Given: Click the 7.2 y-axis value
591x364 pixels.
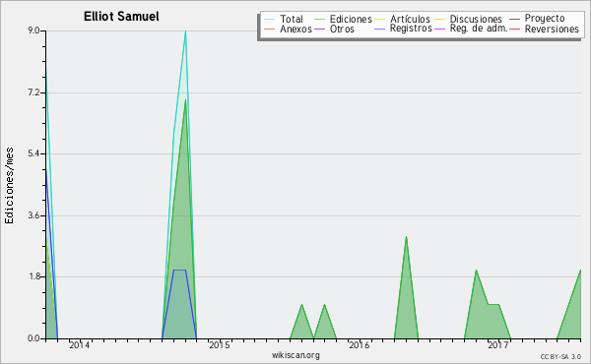Looking at the screenshot, I should (x=33, y=92).
